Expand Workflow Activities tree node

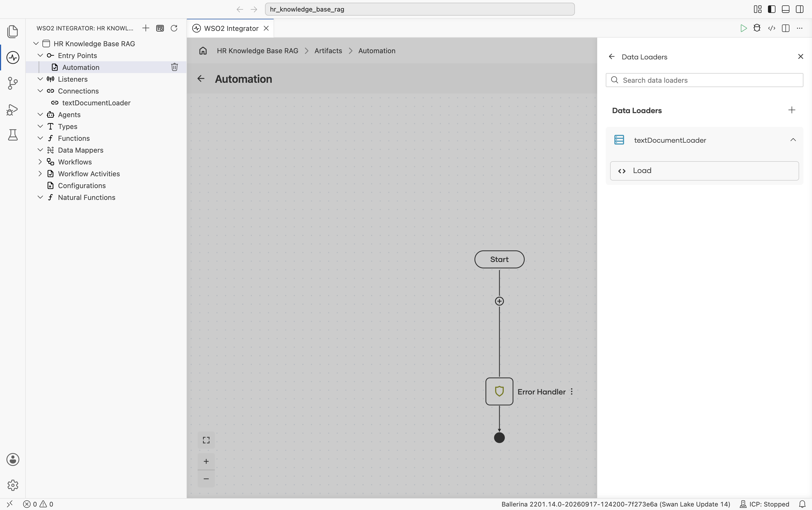click(x=40, y=174)
